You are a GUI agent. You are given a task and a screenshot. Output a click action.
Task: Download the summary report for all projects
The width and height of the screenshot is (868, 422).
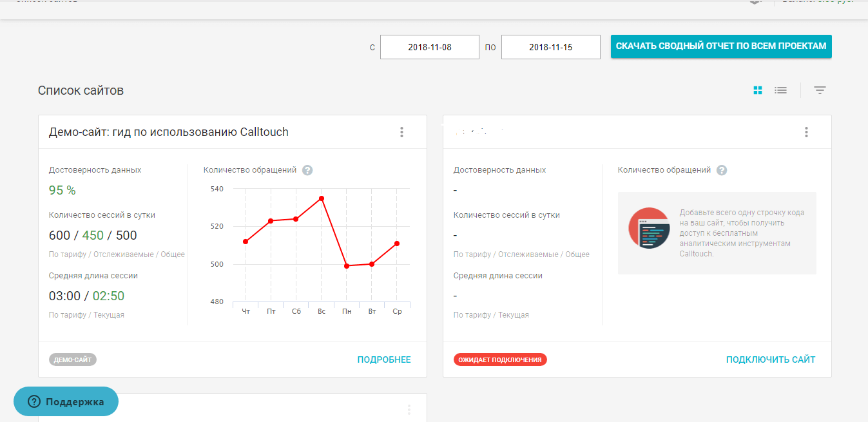point(721,46)
